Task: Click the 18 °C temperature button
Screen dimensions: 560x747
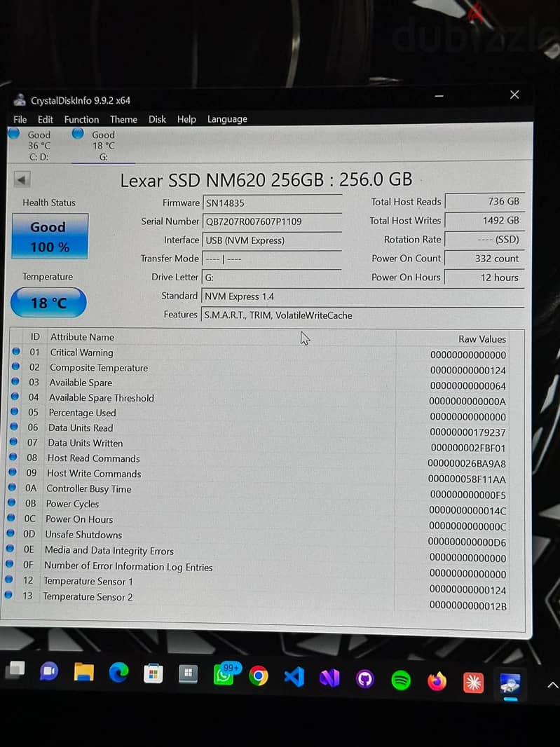Action: tap(48, 303)
